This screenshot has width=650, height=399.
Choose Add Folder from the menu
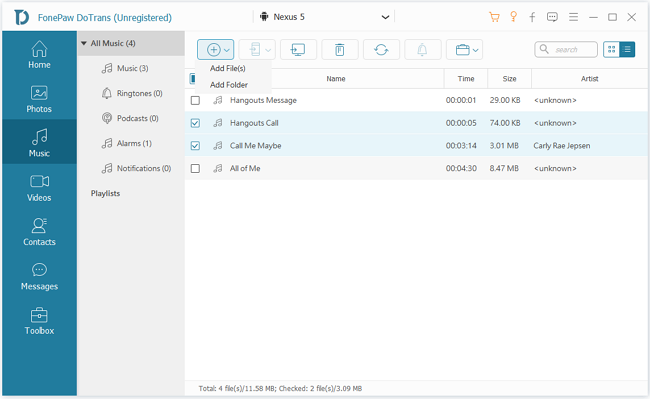click(x=229, y=85)
